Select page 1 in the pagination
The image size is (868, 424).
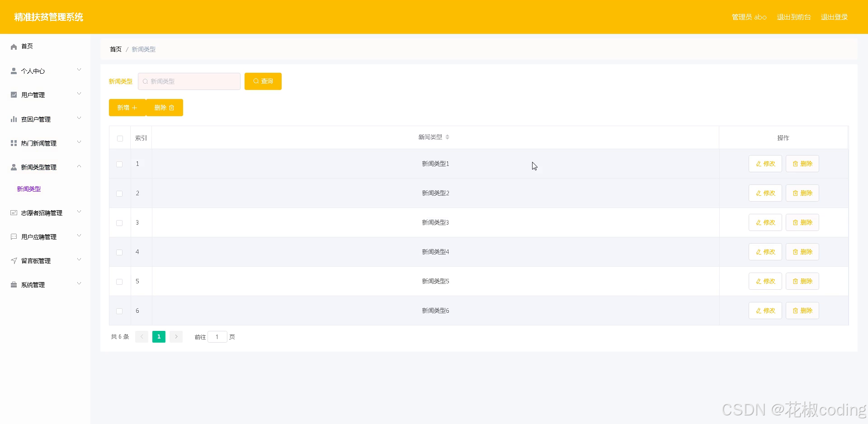(159, 337)
